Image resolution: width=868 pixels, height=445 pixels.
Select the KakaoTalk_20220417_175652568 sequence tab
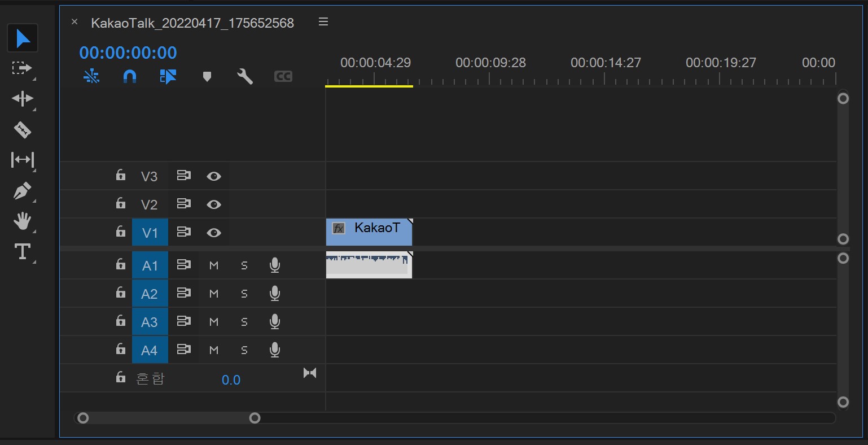[192, 23]
